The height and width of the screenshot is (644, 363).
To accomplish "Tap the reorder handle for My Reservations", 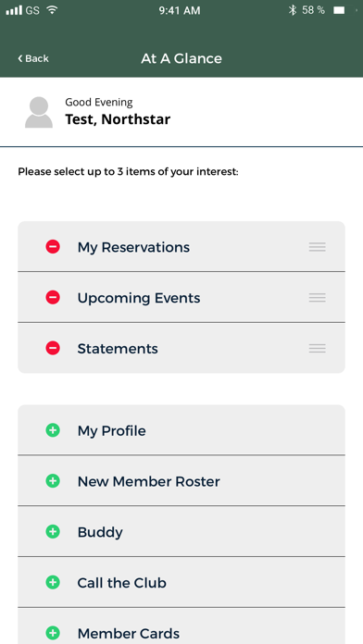I will (x=318, y=247).
